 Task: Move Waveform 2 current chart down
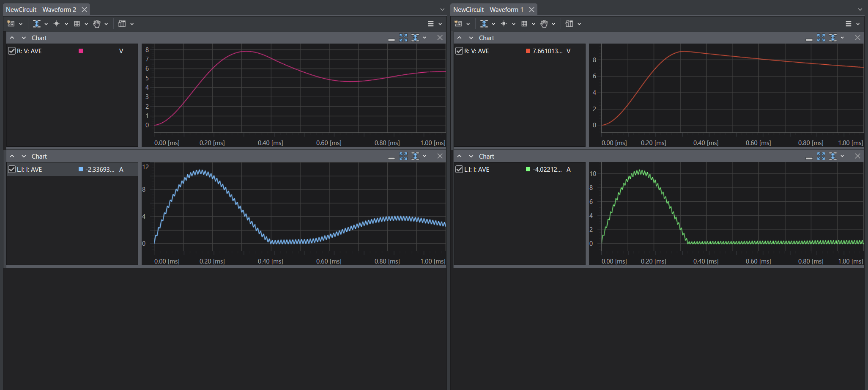(x=24, y=157)
